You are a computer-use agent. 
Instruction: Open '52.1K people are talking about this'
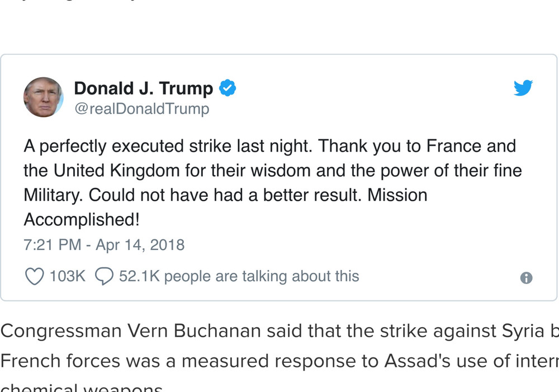pos(239,276)
